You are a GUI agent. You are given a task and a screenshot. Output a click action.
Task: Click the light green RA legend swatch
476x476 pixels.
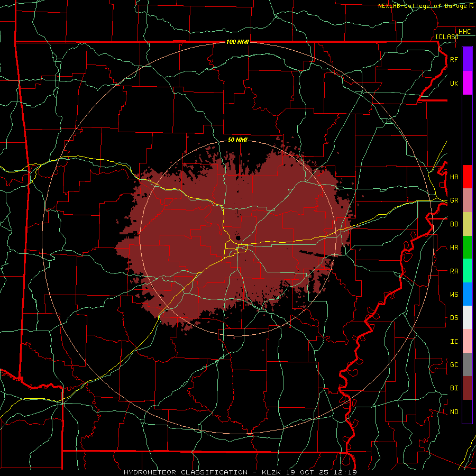(x=467, y=271)
